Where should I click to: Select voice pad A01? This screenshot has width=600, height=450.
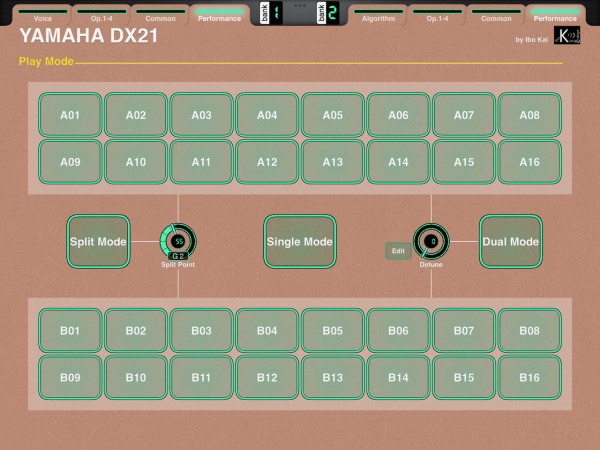[x=70, y=115]
